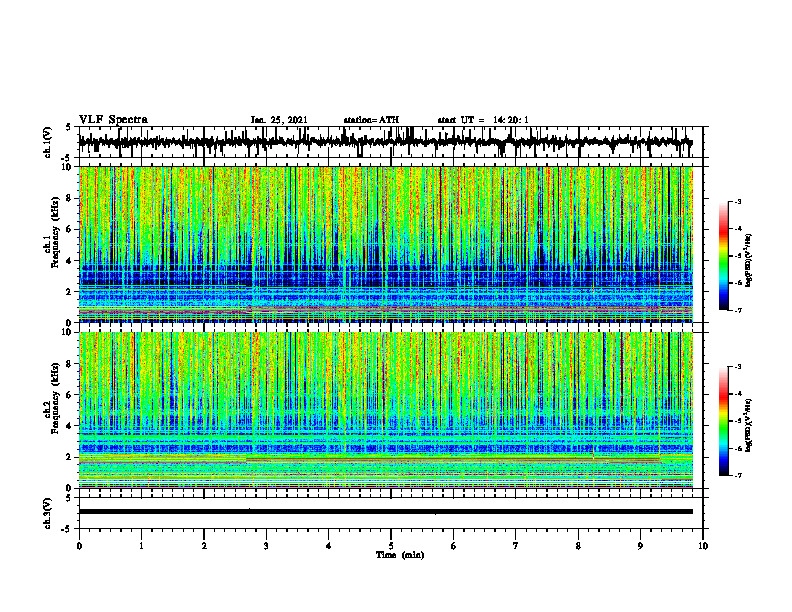The width and height of the screenshot is (792, 612).
Task: Click the "-3" label on ch.1 colorbar
Action: 738,201
